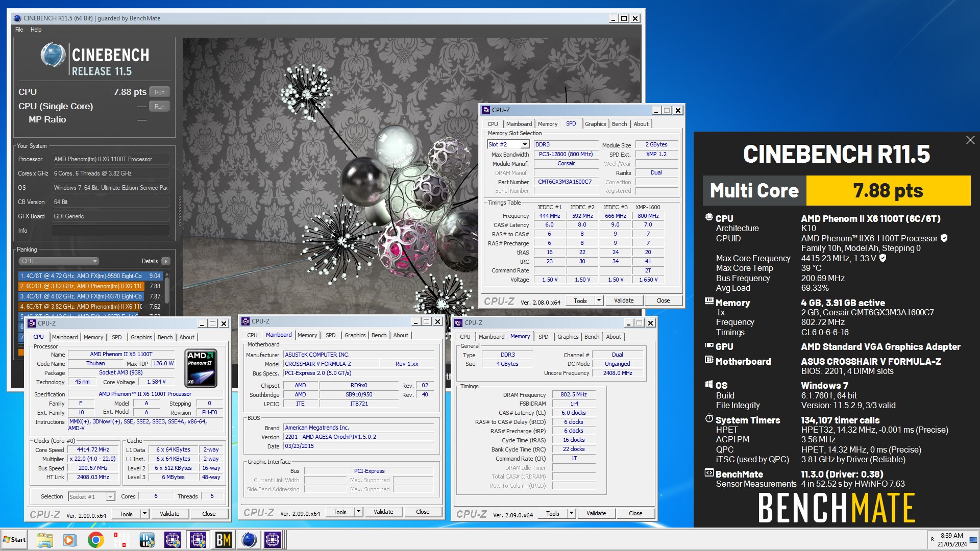This screenshot has width=980, height=551.
Task: Run the Cinebench CPU multi-core test
Action: point(160,92)
